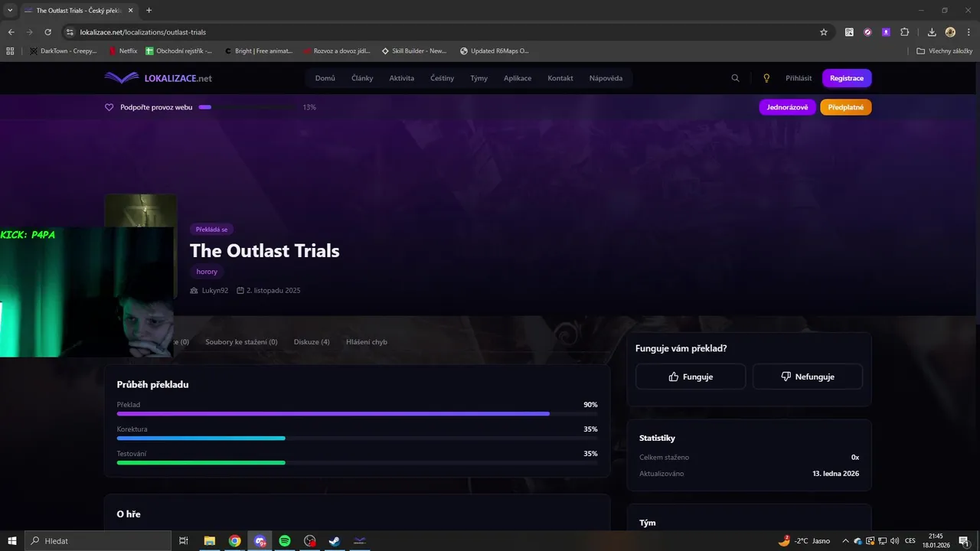Click the horory genre tag
The image size is (980, 551).
tap(207, 272)
